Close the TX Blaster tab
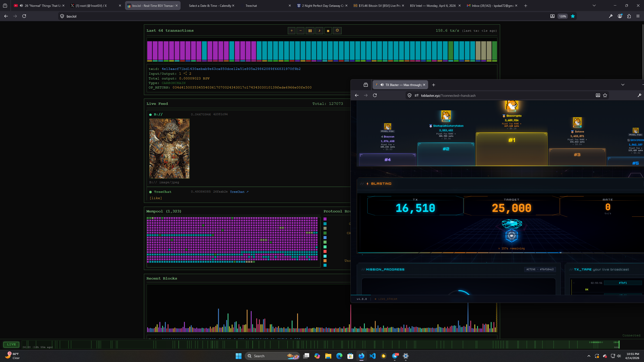The image size is (644, 362). coord(424,85)
